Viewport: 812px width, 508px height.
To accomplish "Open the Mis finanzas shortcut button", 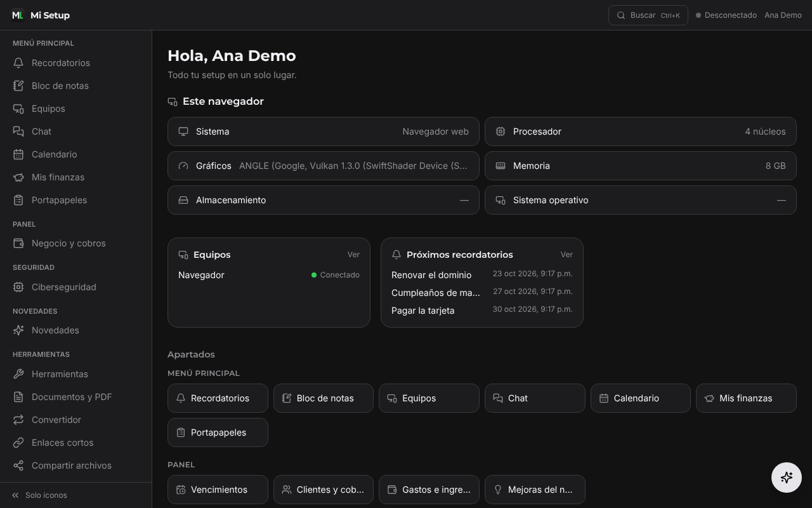I will [x=746, y=398].
